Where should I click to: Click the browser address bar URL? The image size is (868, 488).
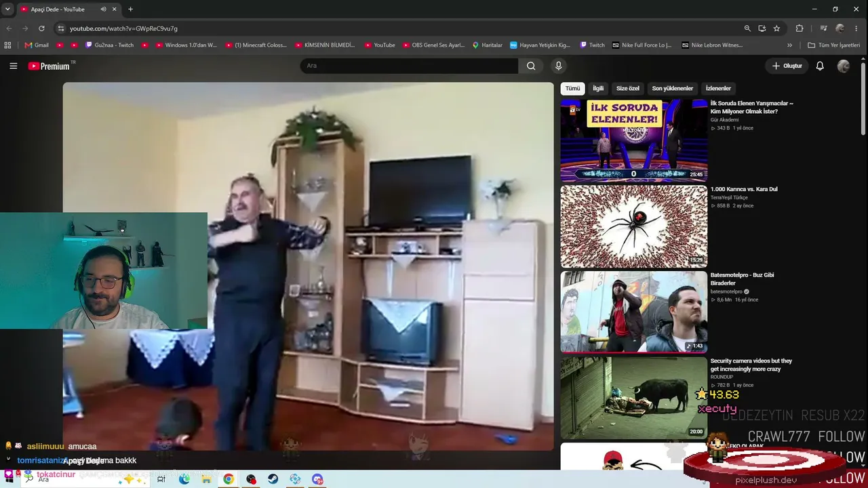tap(123, 28)
